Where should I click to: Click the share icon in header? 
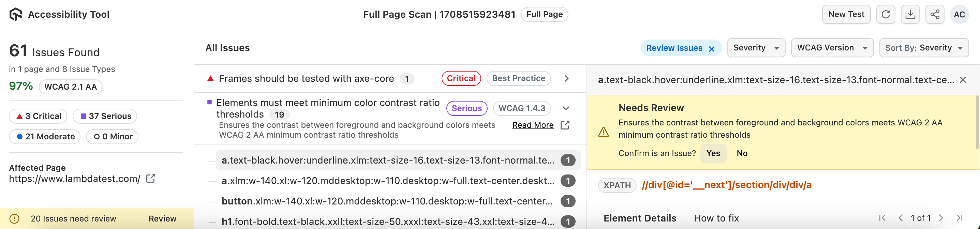(x=935, y=14)
